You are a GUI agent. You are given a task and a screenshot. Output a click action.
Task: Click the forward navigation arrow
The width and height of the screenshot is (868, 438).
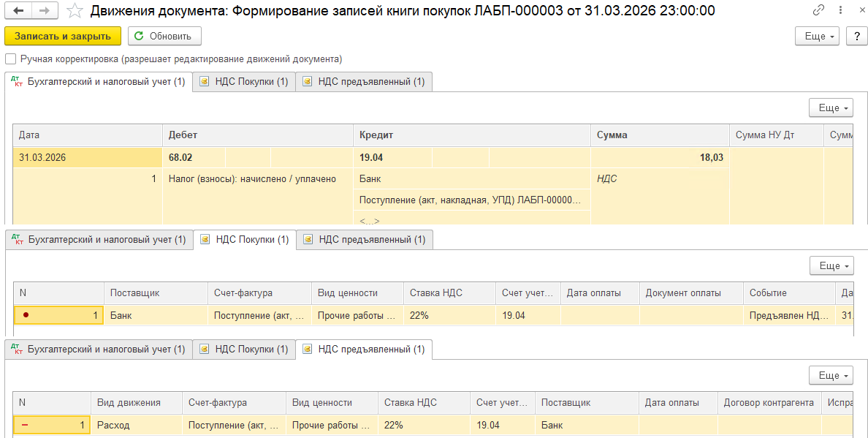(44, 11)
